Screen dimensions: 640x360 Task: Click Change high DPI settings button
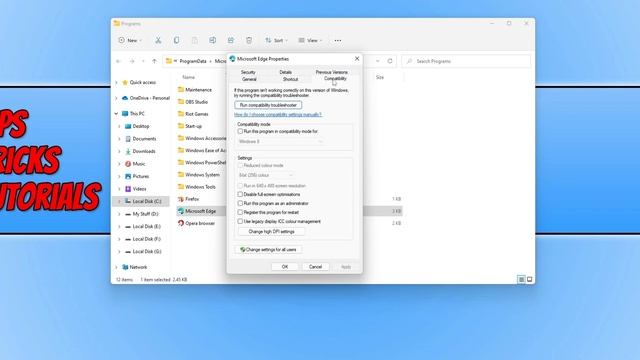point(271,232)
